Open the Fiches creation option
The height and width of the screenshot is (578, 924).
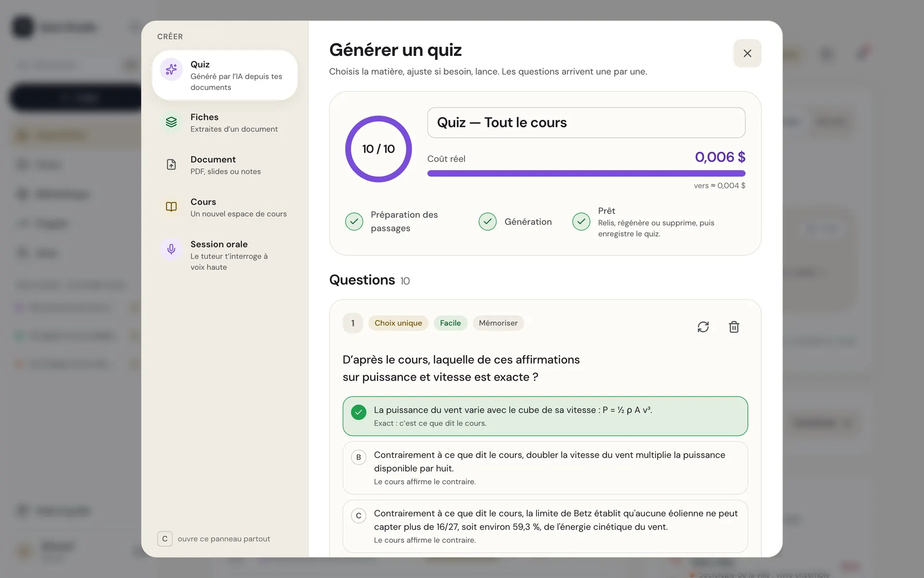[x=225, y=122]
